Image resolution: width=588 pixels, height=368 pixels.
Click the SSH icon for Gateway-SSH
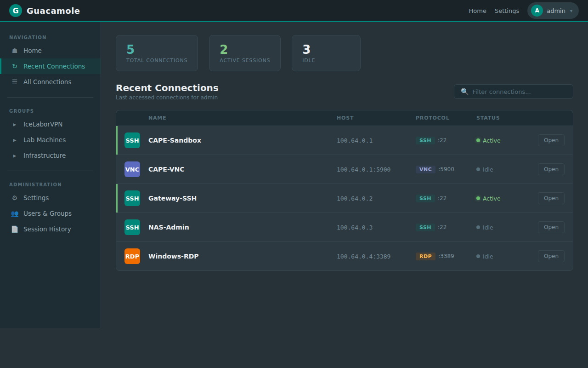tap(132, 198)
